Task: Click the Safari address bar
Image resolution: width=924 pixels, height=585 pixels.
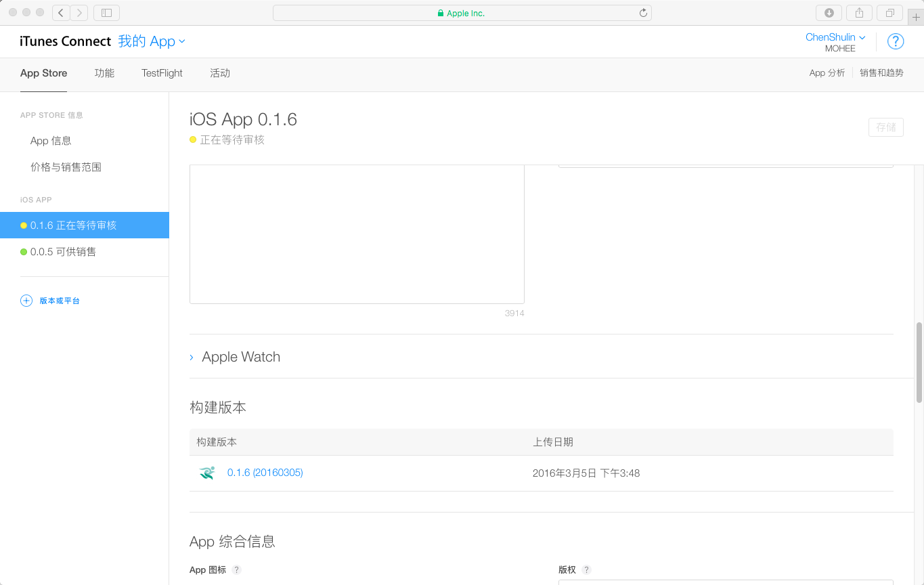Action: pos(462,13)
